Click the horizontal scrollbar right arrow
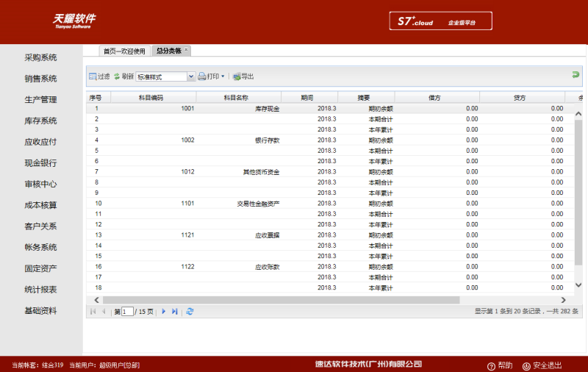This screenshot has width=588, height=372. 563,300
